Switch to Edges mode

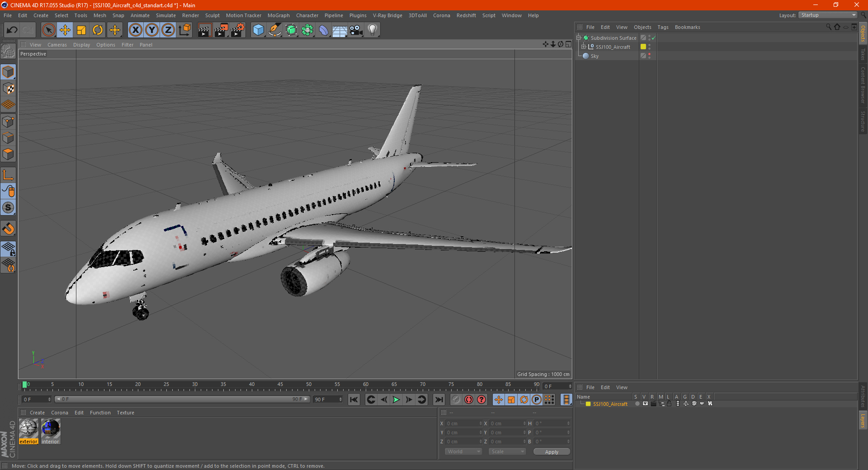pyautogui.click(x=8, y=138)
